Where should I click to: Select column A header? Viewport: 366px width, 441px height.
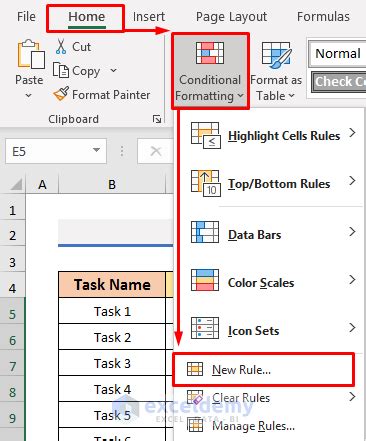point(42,184)
